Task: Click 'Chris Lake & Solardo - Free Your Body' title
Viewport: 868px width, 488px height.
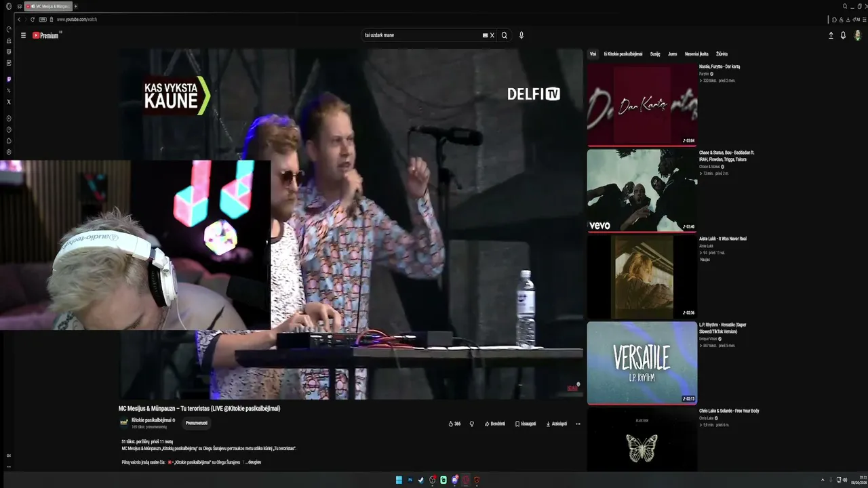Action: pos(729,411)
